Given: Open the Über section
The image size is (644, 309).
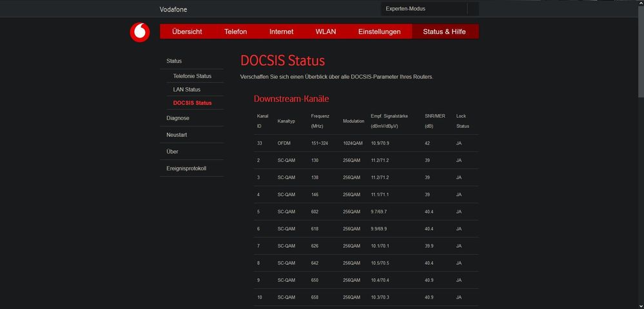Looking at the screenshot, I should point(173,152).
